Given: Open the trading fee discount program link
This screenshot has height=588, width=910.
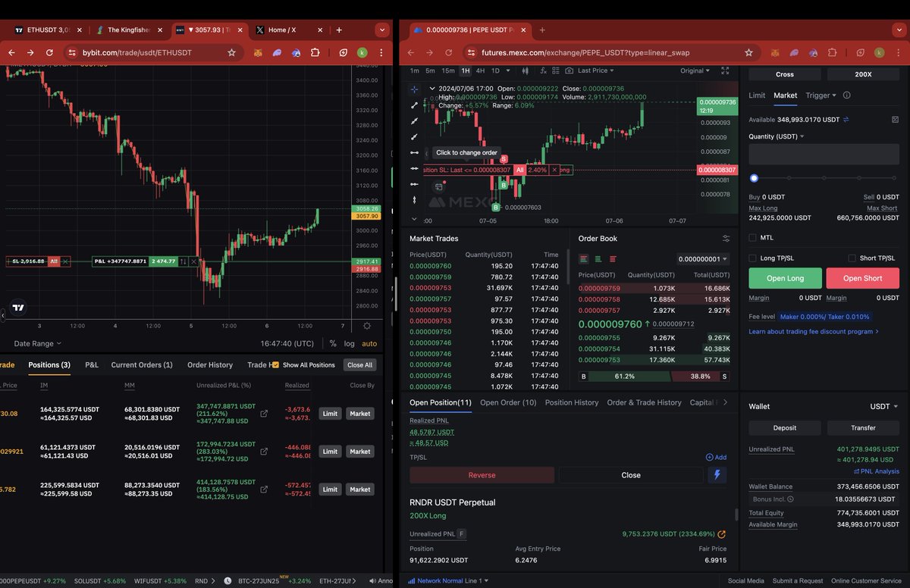Looking at the screenshot, I should coord(814,331).
